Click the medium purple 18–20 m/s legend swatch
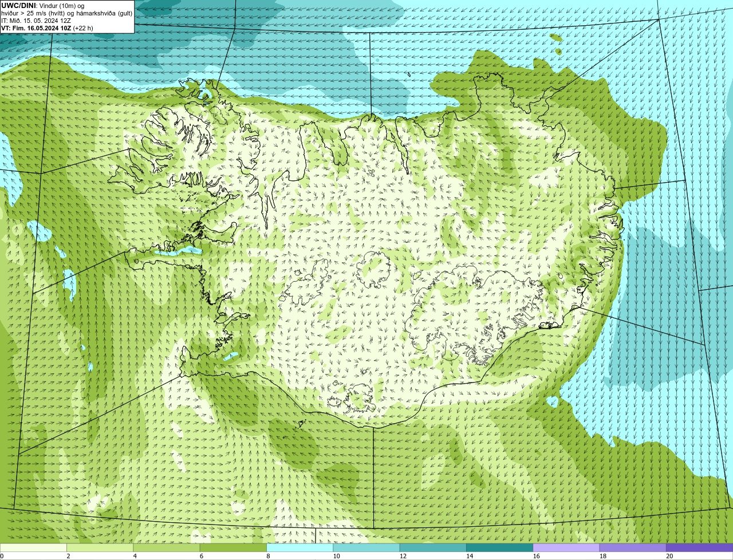This screenshot has width=733, height=560. click(x=633, y=547)
